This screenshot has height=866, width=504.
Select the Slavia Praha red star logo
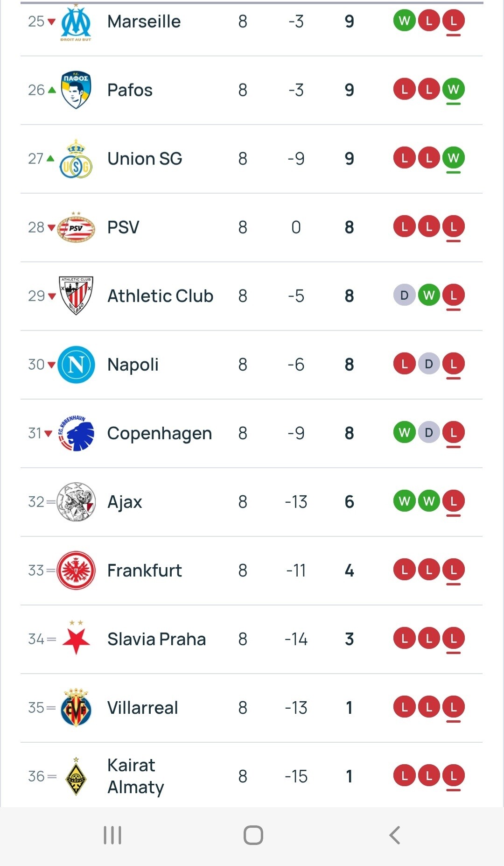(x=76, y=639)
